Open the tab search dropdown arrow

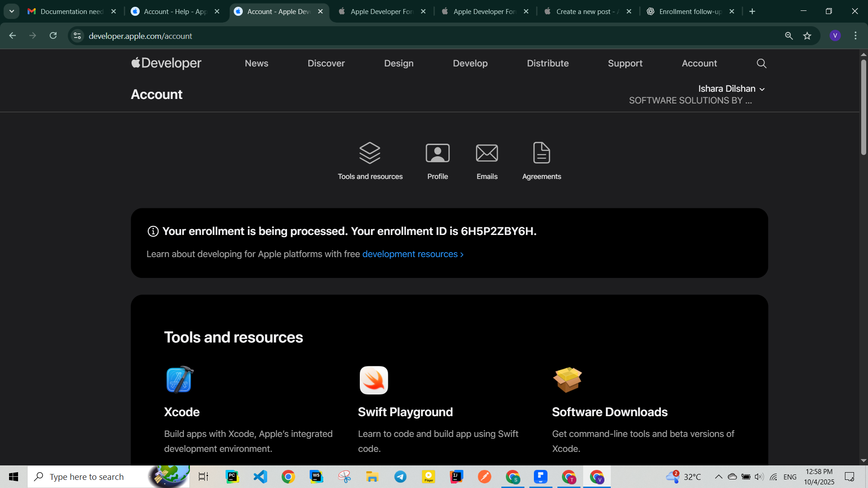pyautogui.click(x=12, y=11)
